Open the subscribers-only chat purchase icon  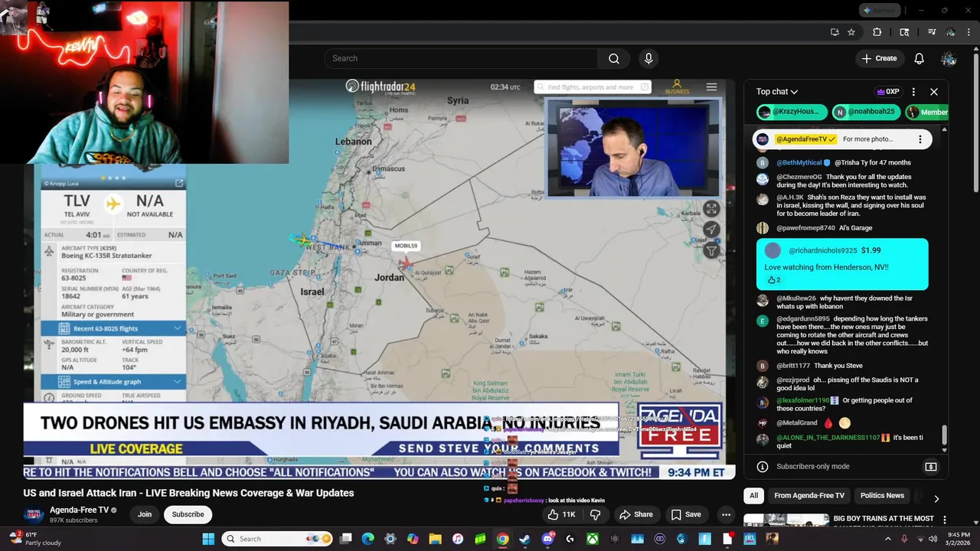coord(931,467)
